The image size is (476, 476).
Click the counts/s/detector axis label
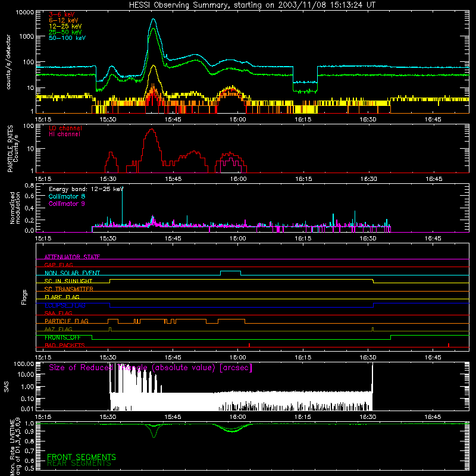point(8,62)
